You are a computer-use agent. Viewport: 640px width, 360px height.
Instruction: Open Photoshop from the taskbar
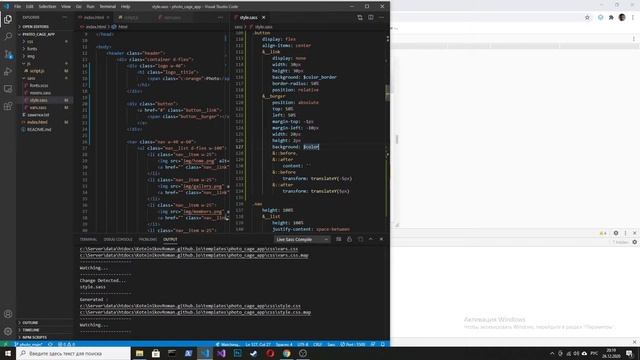tap(238, 353)
